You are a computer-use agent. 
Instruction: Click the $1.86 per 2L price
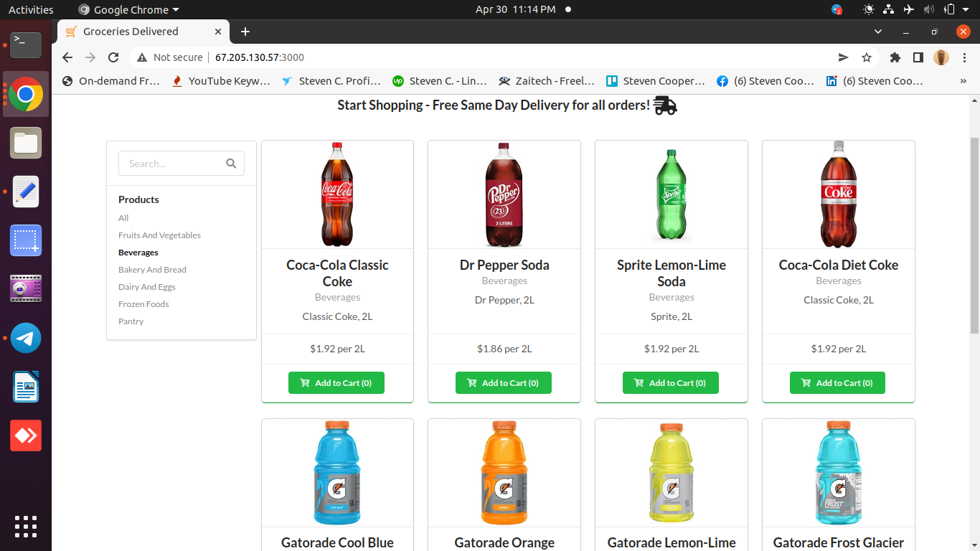point(504,349)
